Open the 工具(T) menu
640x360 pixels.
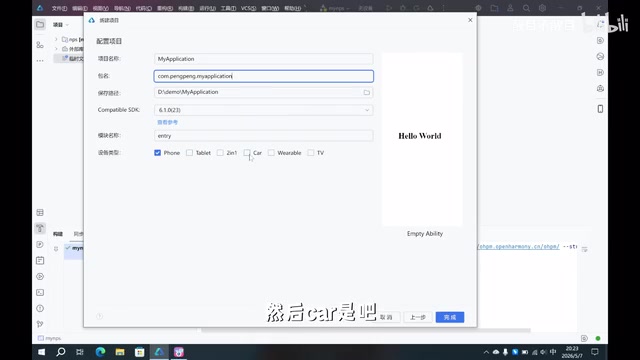click(228, 8)
